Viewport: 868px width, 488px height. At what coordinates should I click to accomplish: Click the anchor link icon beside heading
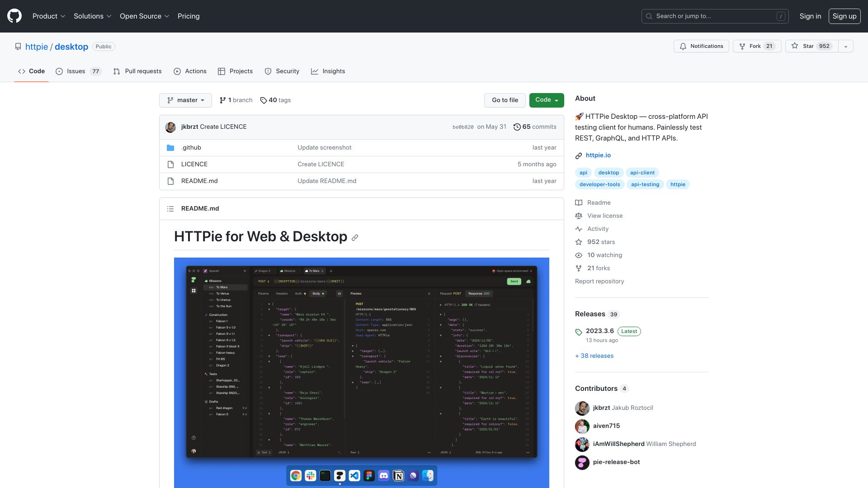(x=355, y=238)
